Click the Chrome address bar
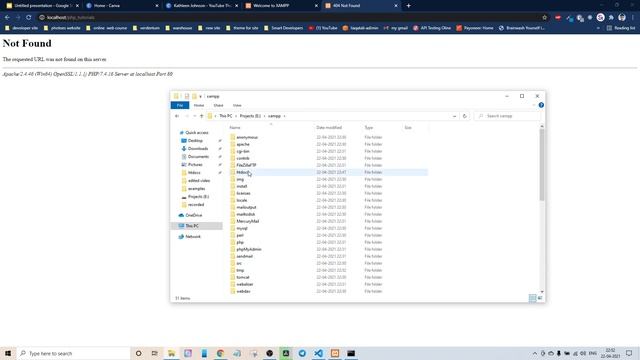 tap(292, 18)
